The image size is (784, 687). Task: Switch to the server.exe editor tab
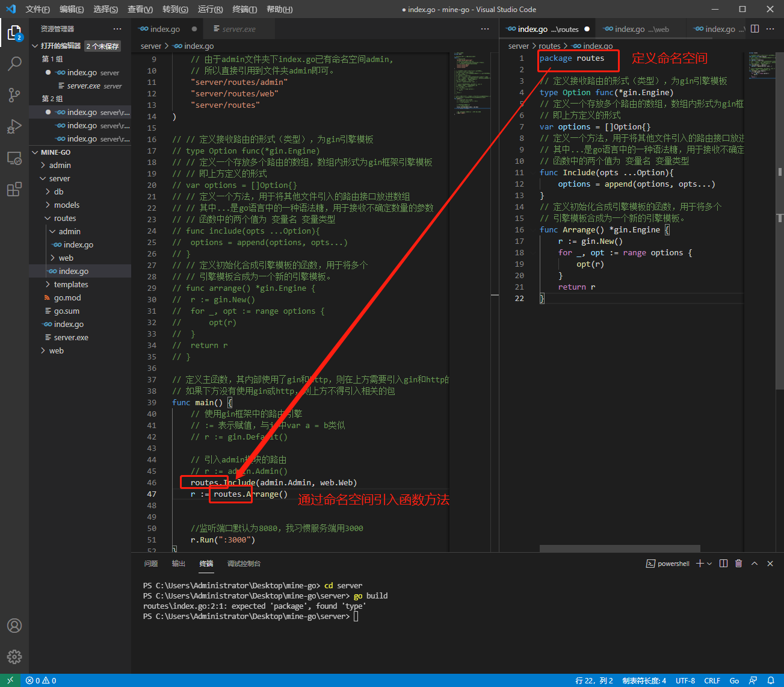pos(238,29)
